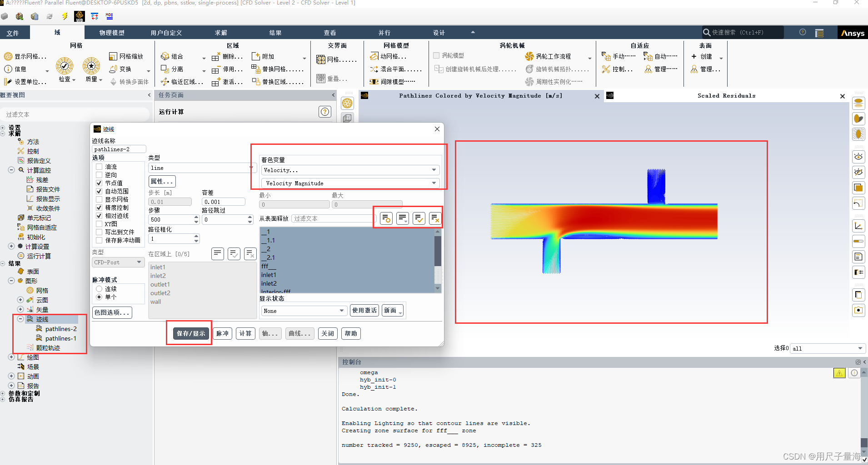Switch to the 用户自定义 ribbon tab
868x465 pixels.
click(166, 33)
